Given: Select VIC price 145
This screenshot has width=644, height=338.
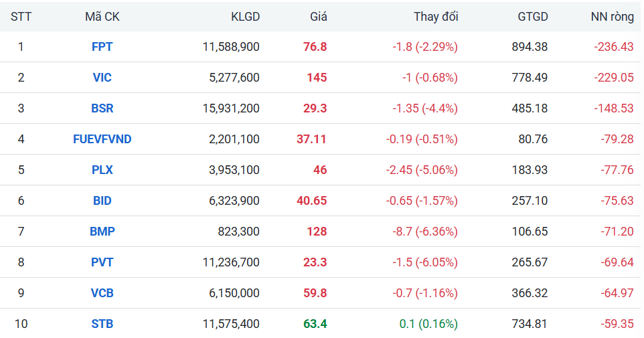Looking at the screenshot, I should pyautogui.click(x=317, y=78).
